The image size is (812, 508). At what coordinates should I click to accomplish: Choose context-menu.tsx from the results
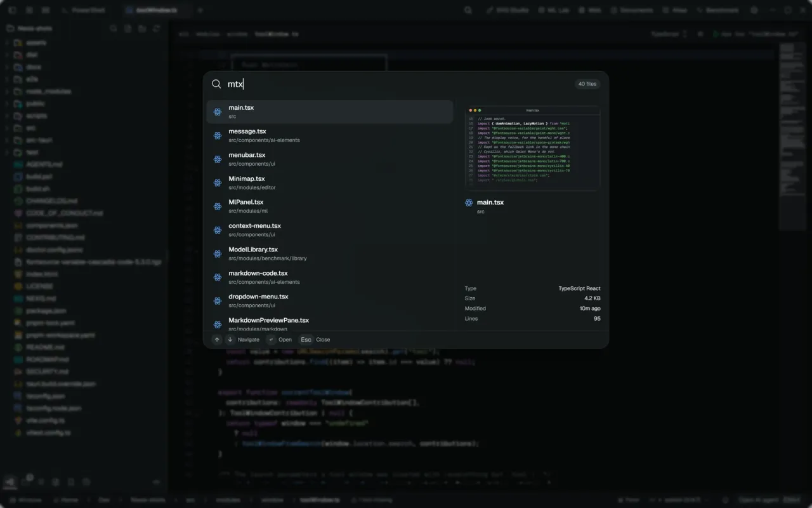coord(330,230)
